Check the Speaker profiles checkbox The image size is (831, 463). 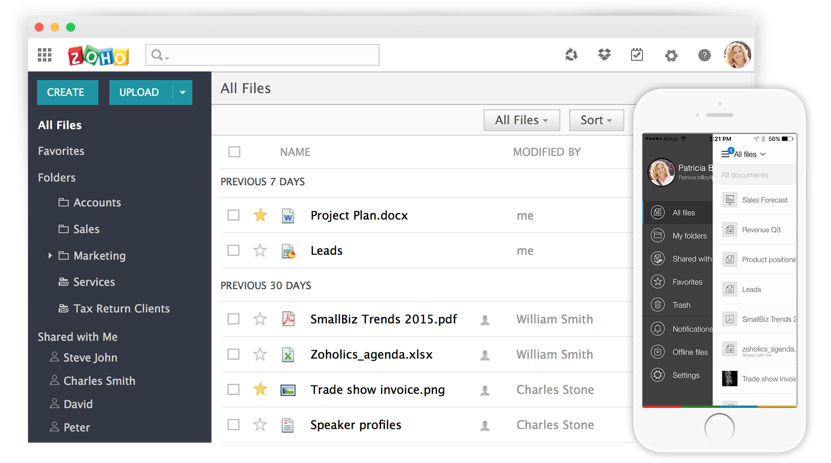point(233,424)
